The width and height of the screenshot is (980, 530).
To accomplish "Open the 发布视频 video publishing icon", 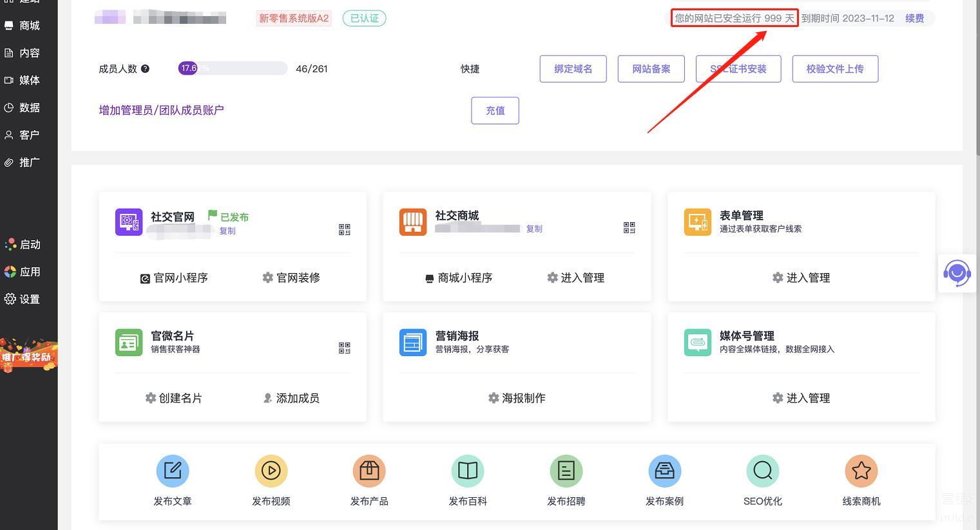I will tap(271, 471).
